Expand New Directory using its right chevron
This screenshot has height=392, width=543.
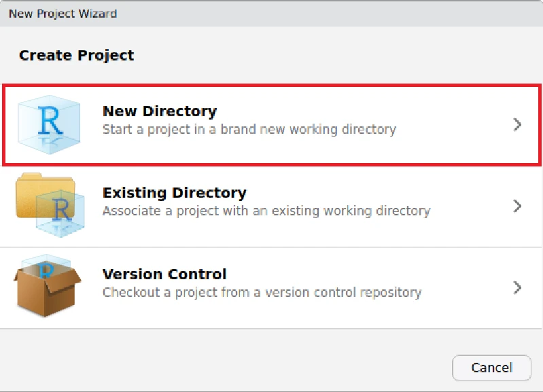pyautogui.click(x=517, y=124)
